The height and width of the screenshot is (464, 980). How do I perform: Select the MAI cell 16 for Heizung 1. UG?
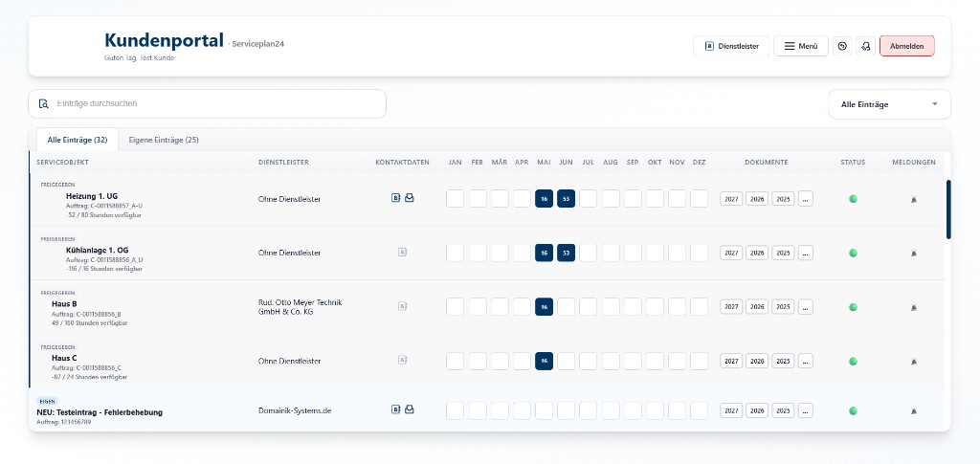544,199
